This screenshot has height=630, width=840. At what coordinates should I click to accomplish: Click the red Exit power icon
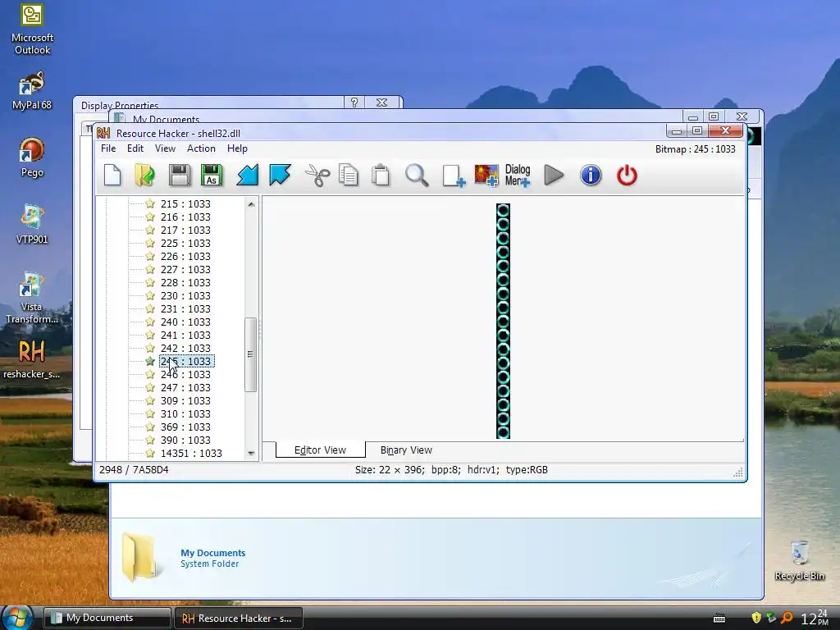627,176
